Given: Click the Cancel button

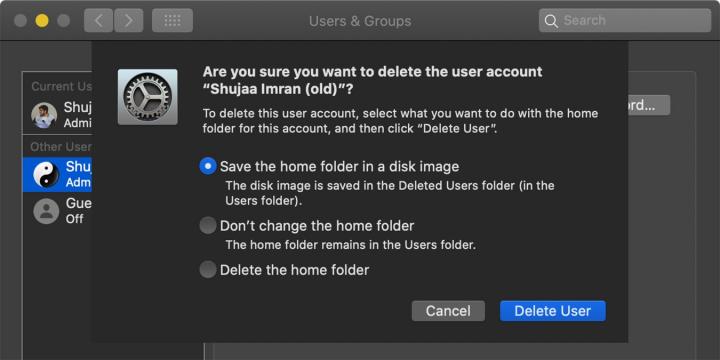Looking at the screenshot, I should click(448, 311).
